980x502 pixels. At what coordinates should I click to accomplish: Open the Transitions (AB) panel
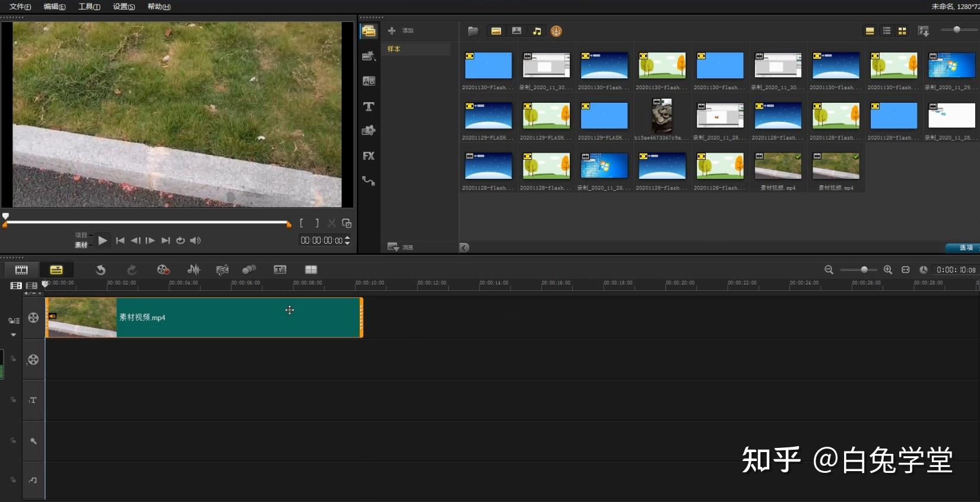point(369,81)
